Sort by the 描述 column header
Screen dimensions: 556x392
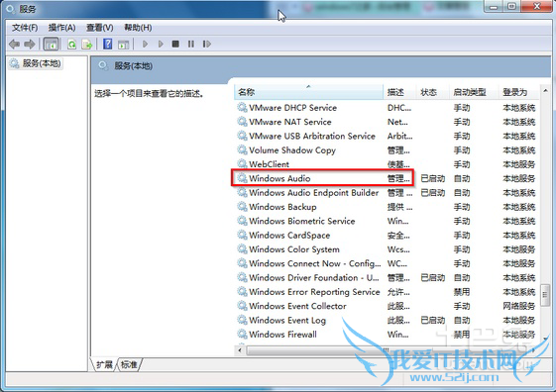398,92
